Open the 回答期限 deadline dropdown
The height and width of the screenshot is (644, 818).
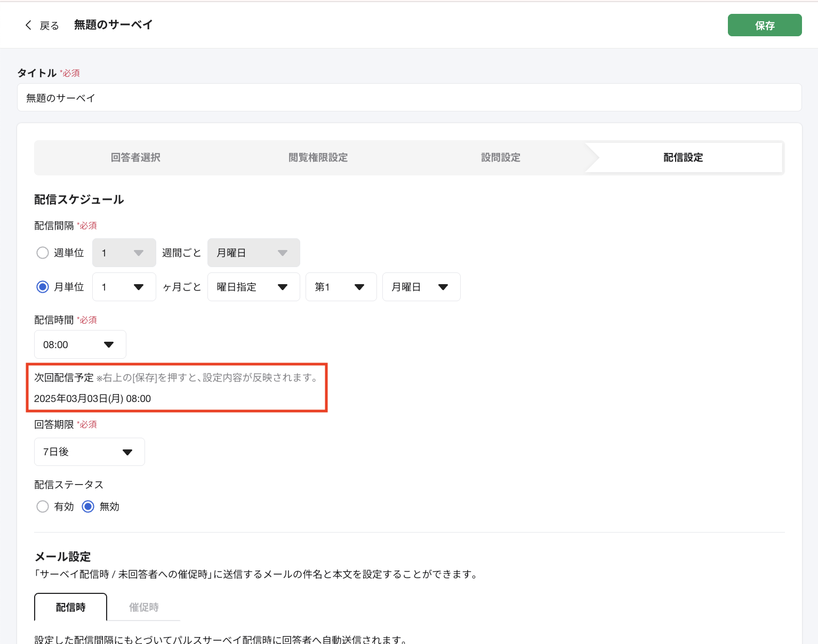[x=89, y=452]
